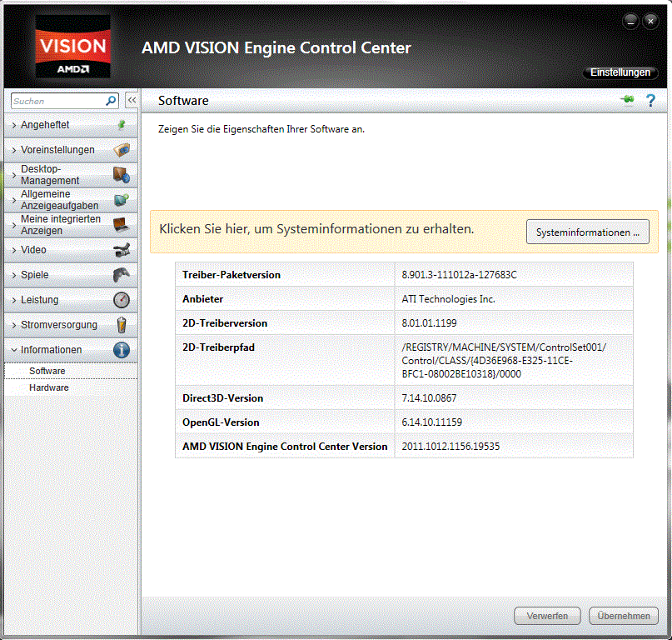This screenshot has height=640, width=672.
Task: Click the Allgemeine Anzeigeaufgaben monitor icon
Action: pos(122,200)
